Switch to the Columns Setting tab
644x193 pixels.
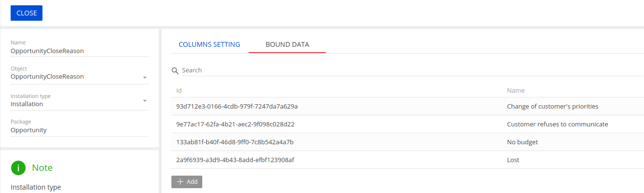[x=210, y=44]
